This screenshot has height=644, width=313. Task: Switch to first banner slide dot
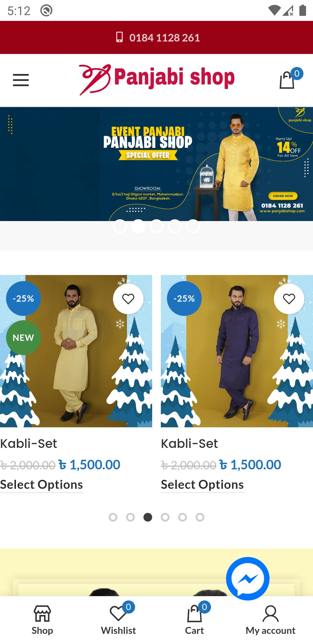tap(120, 226)
